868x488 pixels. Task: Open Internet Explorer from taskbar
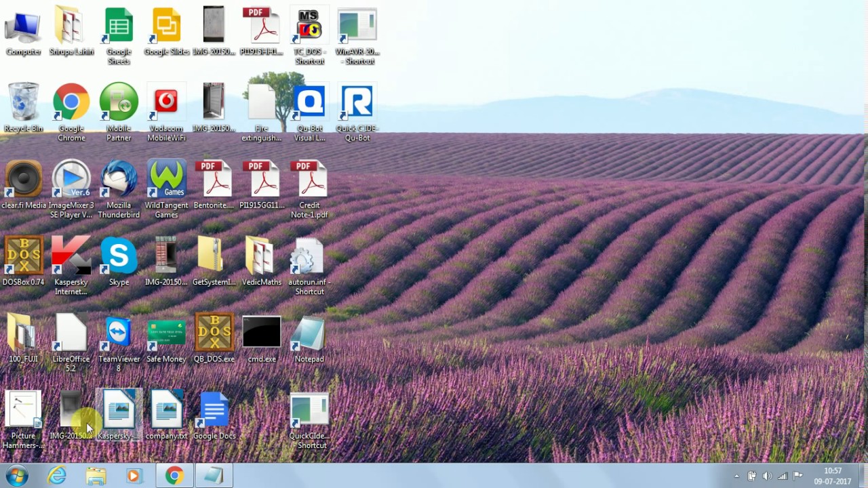point(57,476)
